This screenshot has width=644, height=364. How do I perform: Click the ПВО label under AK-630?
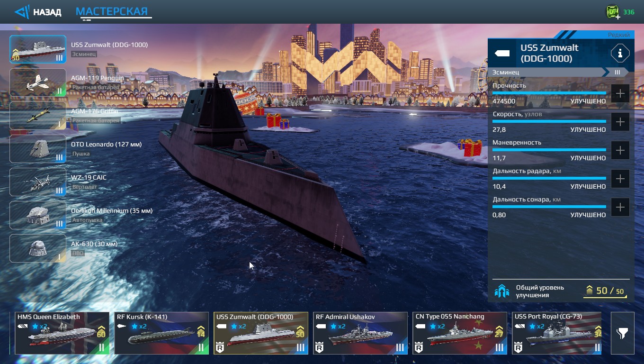[78, 254]
